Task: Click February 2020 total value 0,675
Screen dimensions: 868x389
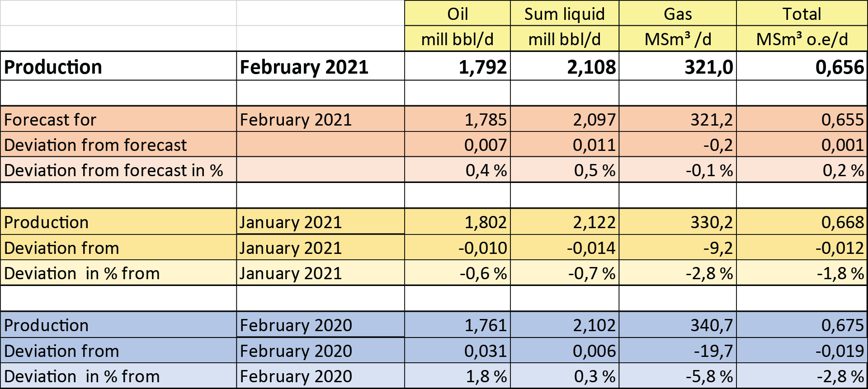Action: tap(802, 325)
